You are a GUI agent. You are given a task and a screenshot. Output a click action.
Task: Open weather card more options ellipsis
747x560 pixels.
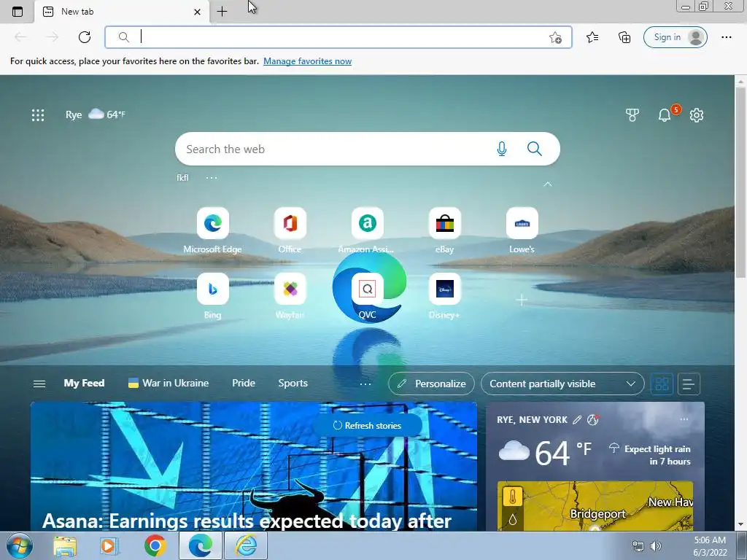(x=684, y=419)
